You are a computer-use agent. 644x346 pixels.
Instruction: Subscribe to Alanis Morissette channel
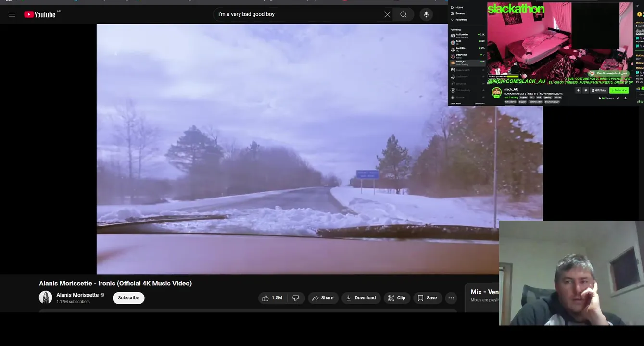pos(128,298)
